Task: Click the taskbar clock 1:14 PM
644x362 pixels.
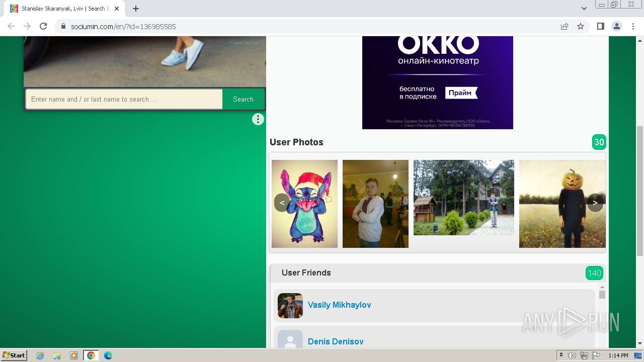Action: click(x=618, y=355)
